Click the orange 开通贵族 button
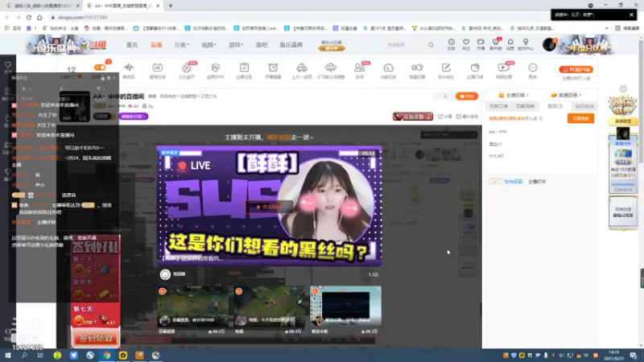The height and width of the screenshot is (362, 644). tap(580, 118)
